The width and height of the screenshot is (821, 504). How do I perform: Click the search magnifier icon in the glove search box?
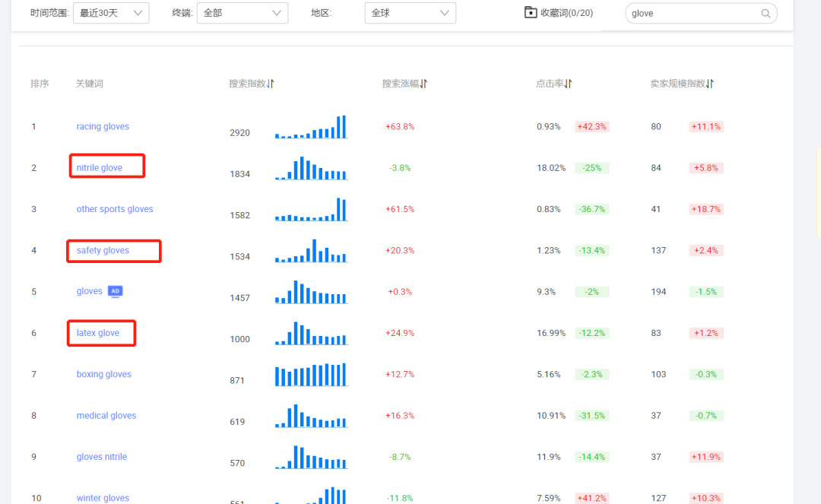766,13
